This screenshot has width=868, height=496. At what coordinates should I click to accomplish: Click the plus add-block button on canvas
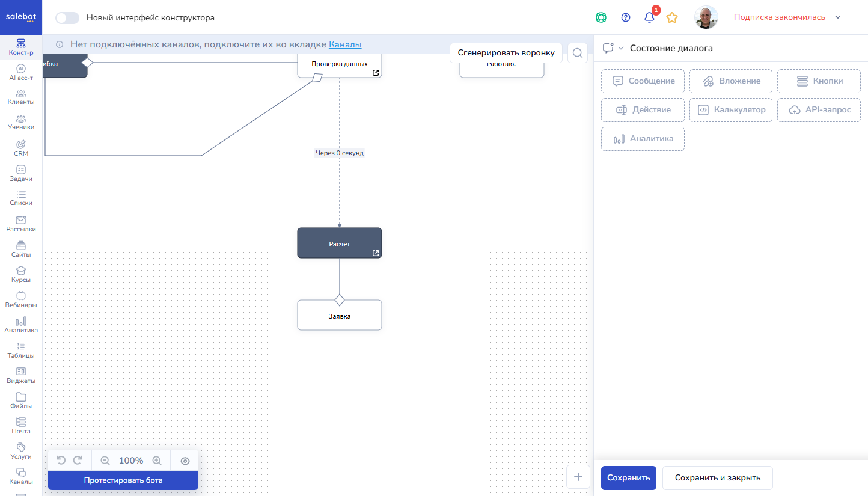[x=578, y=477]
